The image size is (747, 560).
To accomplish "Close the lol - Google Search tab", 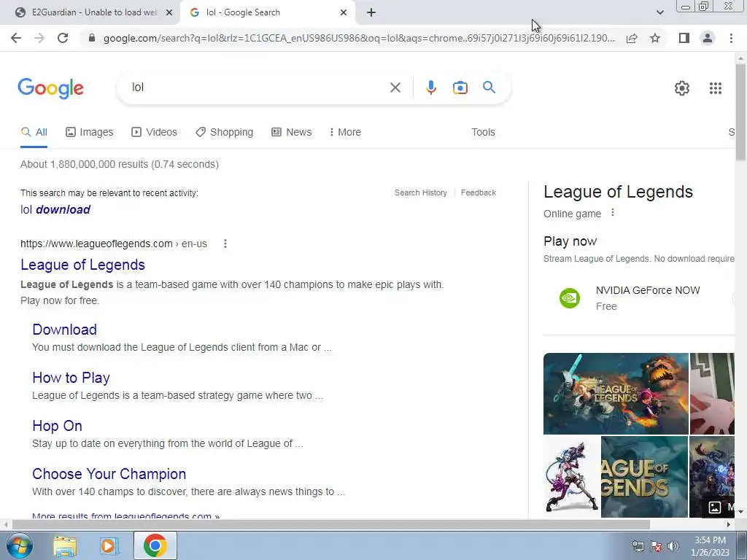I will [x=344, y=13].
